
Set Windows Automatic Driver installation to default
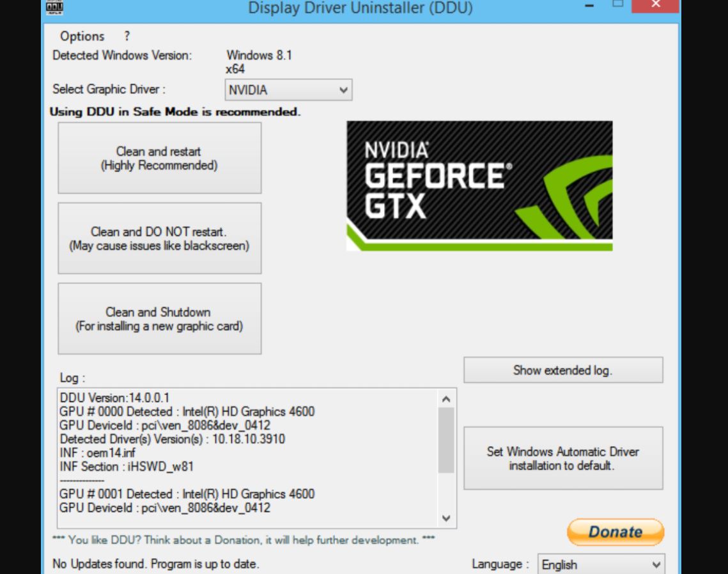coord(562,458)
